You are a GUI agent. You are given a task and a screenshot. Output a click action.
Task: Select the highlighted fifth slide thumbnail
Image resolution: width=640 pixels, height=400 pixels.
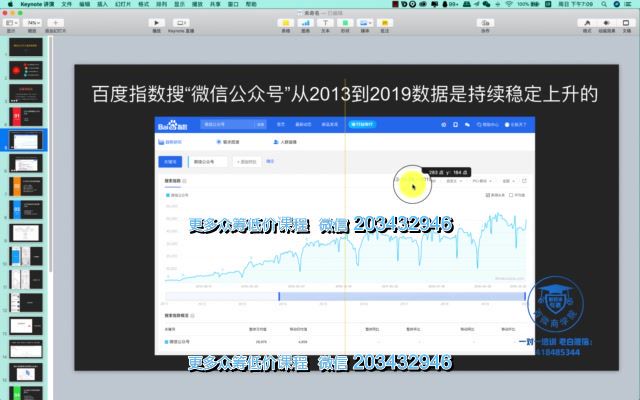(x=26, y=140)
